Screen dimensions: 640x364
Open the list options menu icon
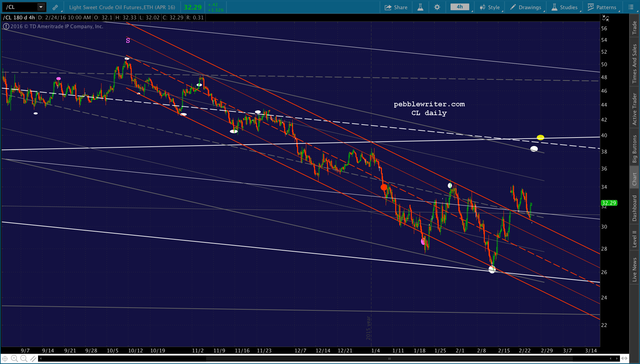631,7
